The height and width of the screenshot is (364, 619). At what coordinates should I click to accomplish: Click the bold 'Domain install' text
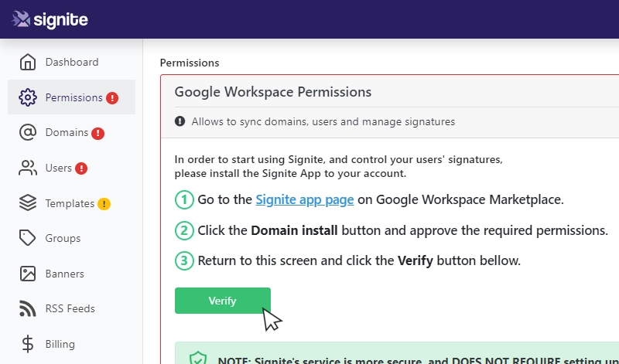294,230
